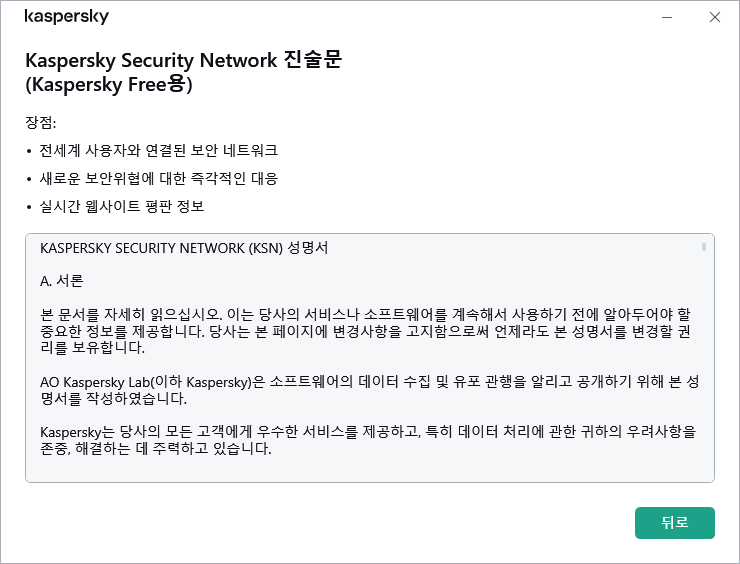
Task: Click the 뒤로 back button
Action: pos(674,523)
